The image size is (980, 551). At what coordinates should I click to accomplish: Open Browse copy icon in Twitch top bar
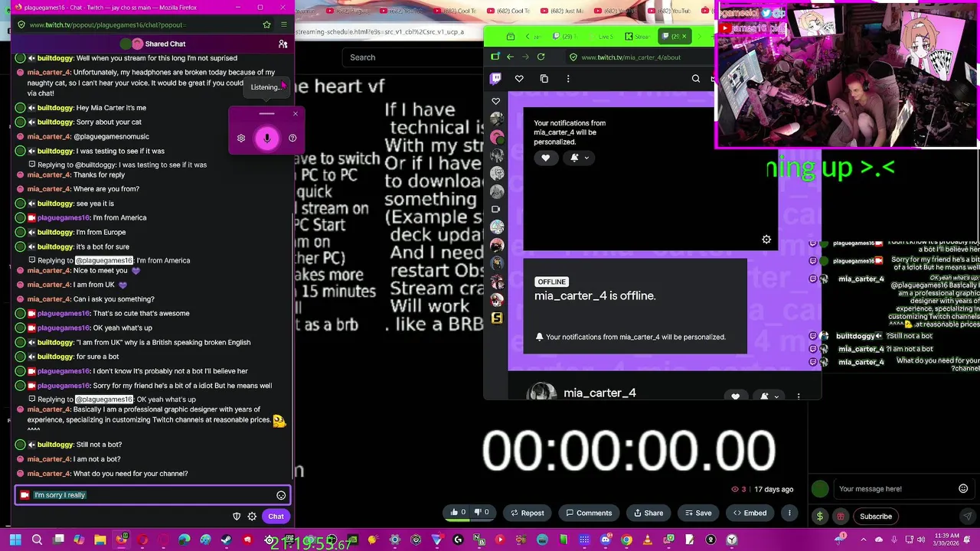544,78
